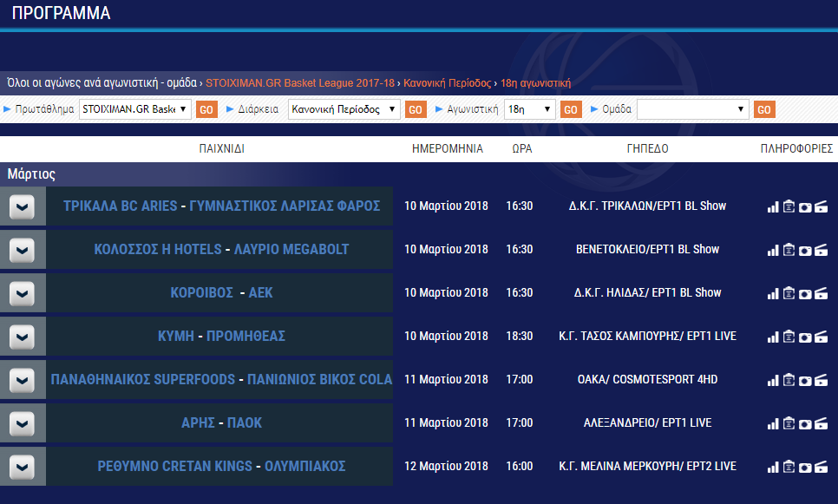
Task: Select venue text ΟΑΚΑ/ COSMOTESPORT 4HD
Action: tap(648, 379)
